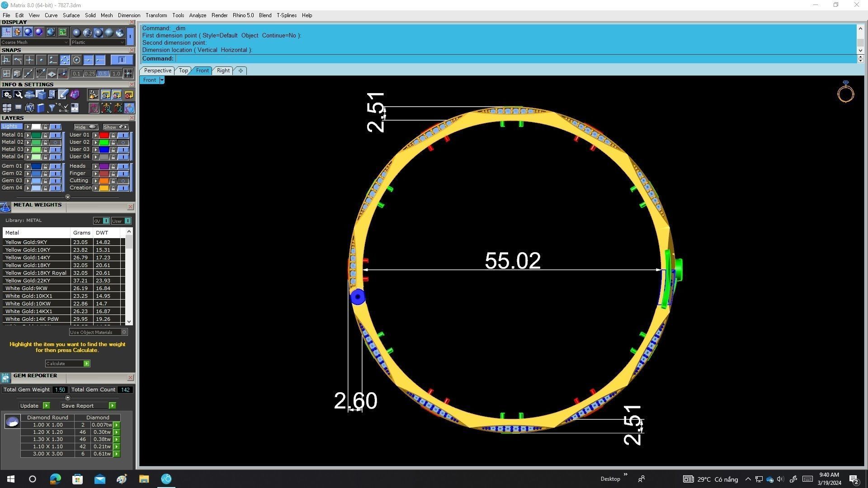Click the orange Cutting layer color swatch
This screenshot has width=868, height=488.
tap(104, 181)
